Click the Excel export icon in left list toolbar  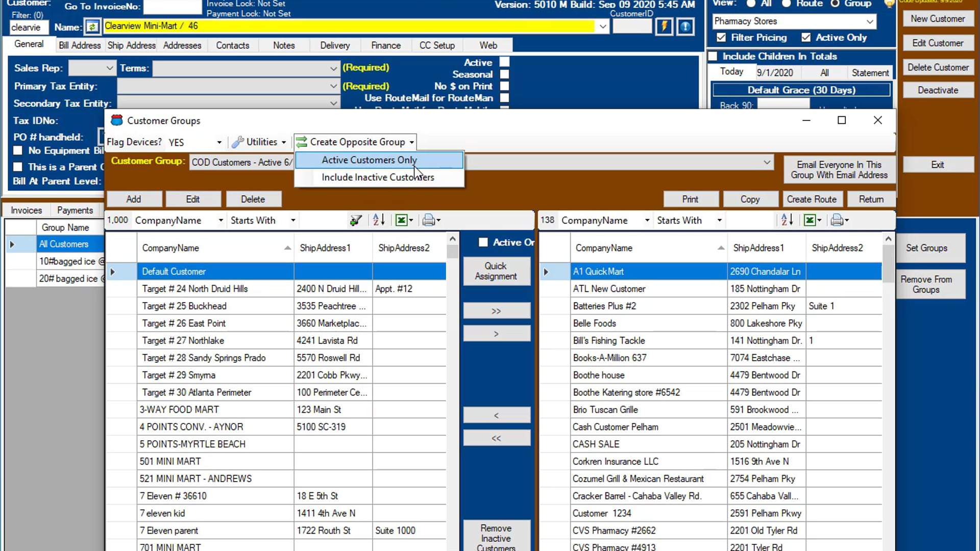pyautogui.click(x=402, y=220)
